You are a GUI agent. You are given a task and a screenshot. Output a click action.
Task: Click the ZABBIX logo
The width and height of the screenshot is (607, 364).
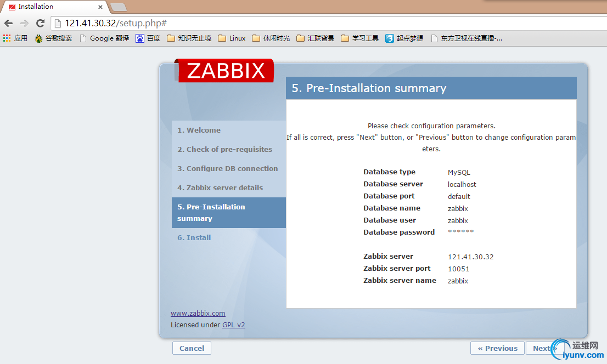pos(224,71)
